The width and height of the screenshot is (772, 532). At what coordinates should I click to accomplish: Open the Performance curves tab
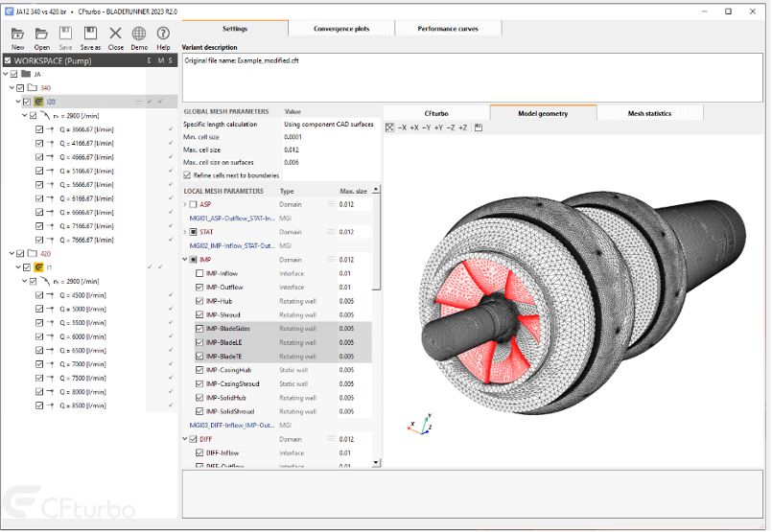(x=448, y=29)
